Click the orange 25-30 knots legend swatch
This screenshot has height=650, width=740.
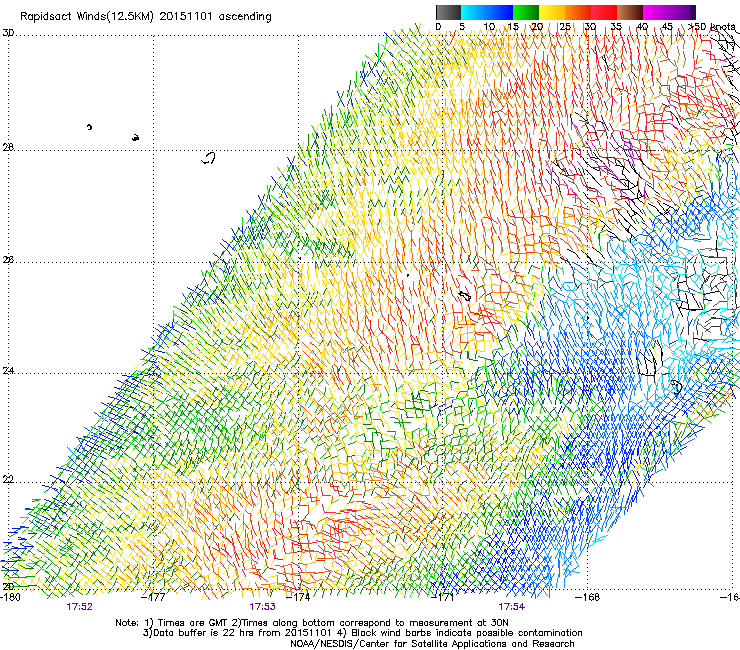(x=578, y=12)
